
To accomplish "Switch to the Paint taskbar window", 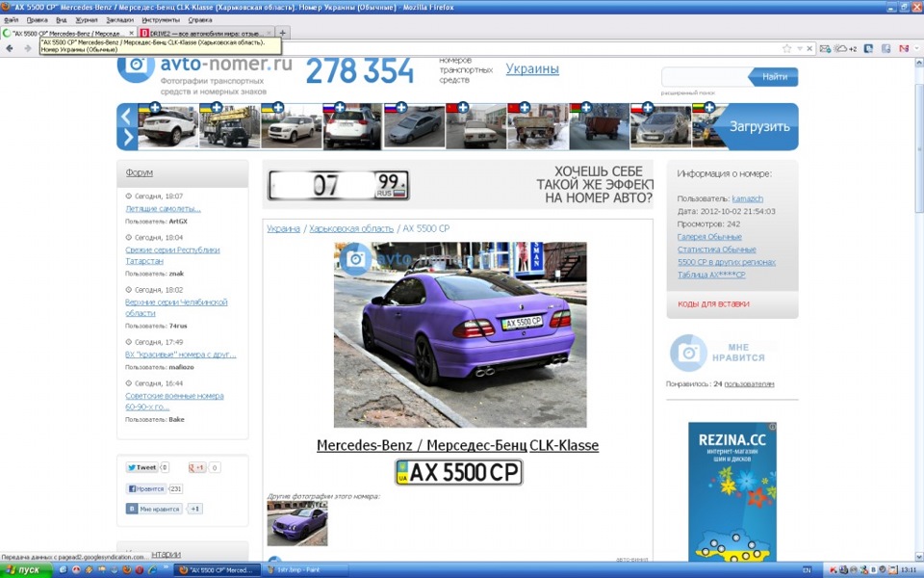I will (304, 570).
